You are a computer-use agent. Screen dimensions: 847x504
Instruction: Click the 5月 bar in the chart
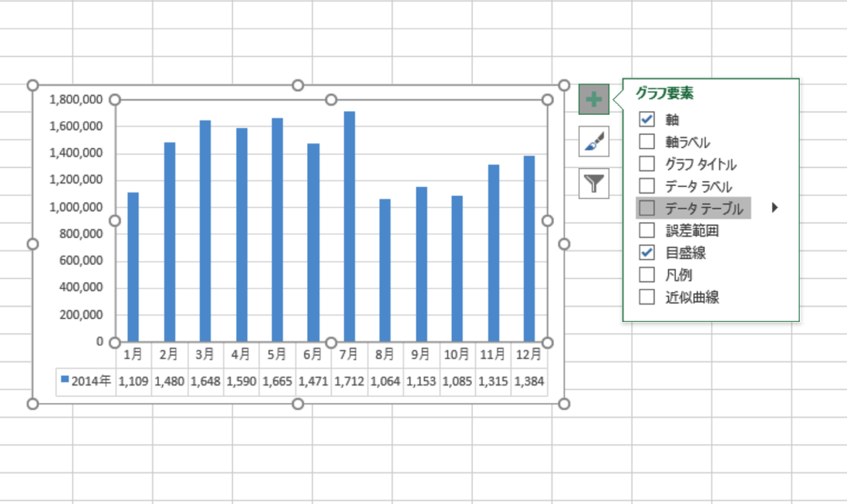click(x=277, y=230)
